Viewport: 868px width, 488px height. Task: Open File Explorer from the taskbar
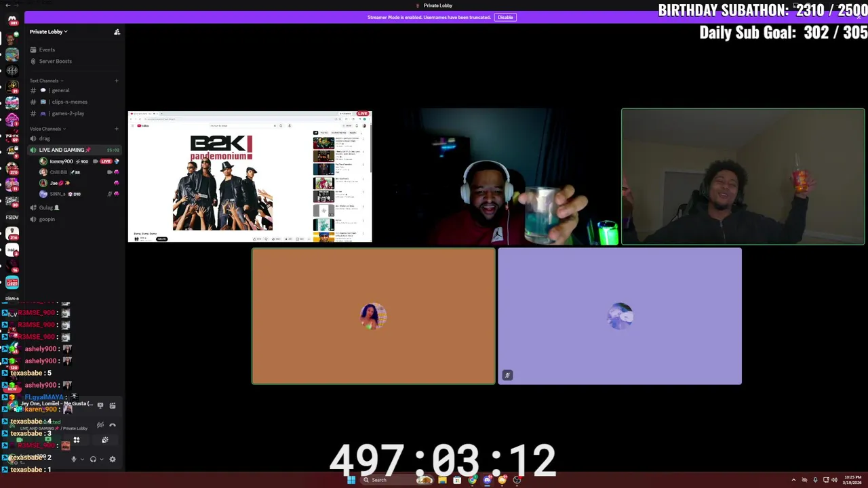442,480
